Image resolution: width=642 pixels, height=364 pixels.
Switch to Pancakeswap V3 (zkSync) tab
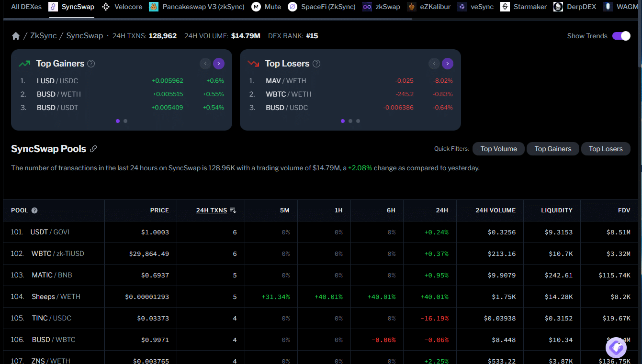click(x=197, y=7)
